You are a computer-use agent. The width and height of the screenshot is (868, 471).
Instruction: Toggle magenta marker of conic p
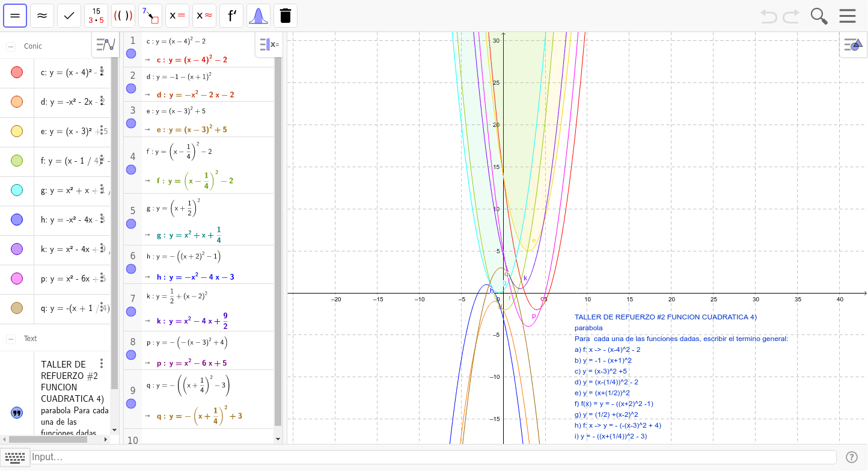click(x=17, y=279)
